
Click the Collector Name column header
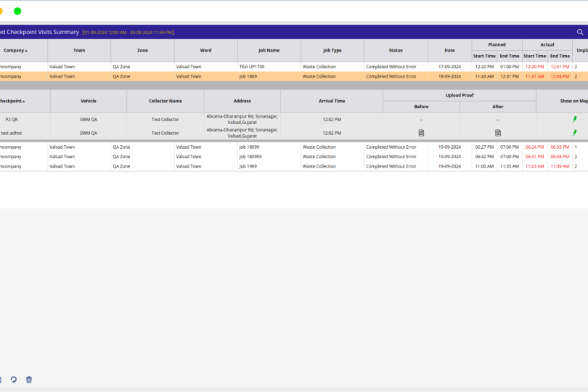coord(166,101)
